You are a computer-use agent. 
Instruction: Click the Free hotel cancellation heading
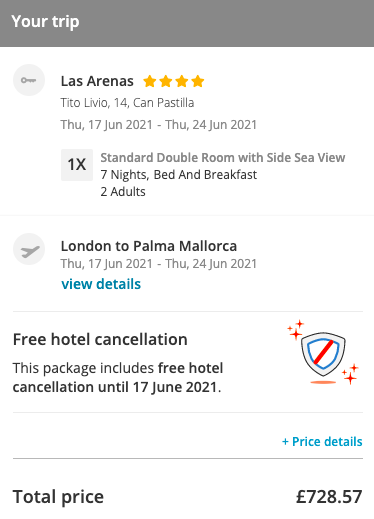[100, 340]
